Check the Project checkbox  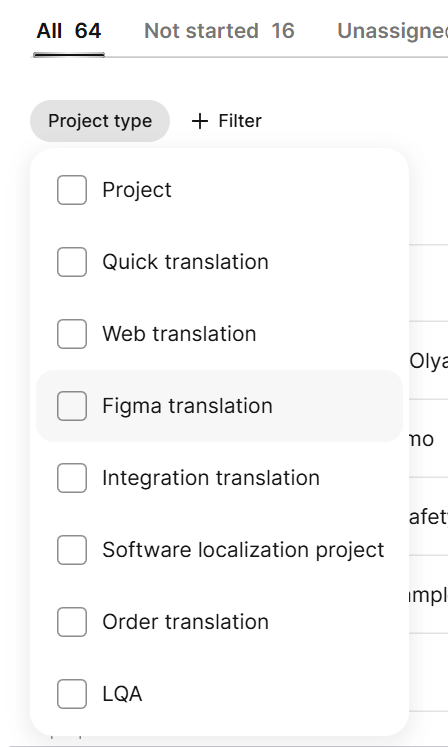72,190
